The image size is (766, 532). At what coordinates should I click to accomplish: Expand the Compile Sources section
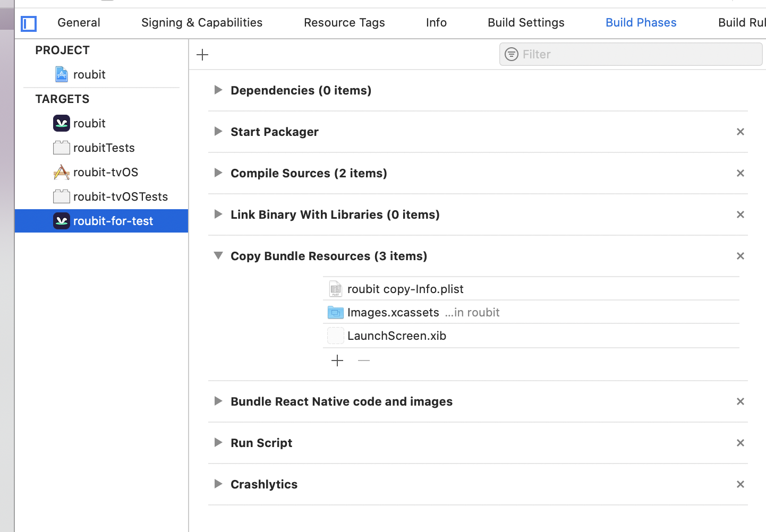click(218, 173)
